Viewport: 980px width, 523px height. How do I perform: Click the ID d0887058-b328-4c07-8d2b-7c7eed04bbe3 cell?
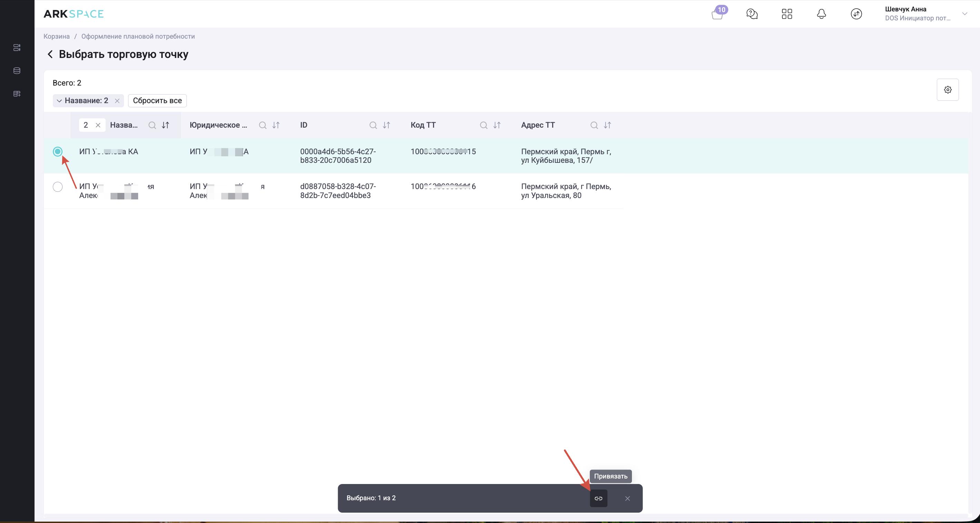338,191
